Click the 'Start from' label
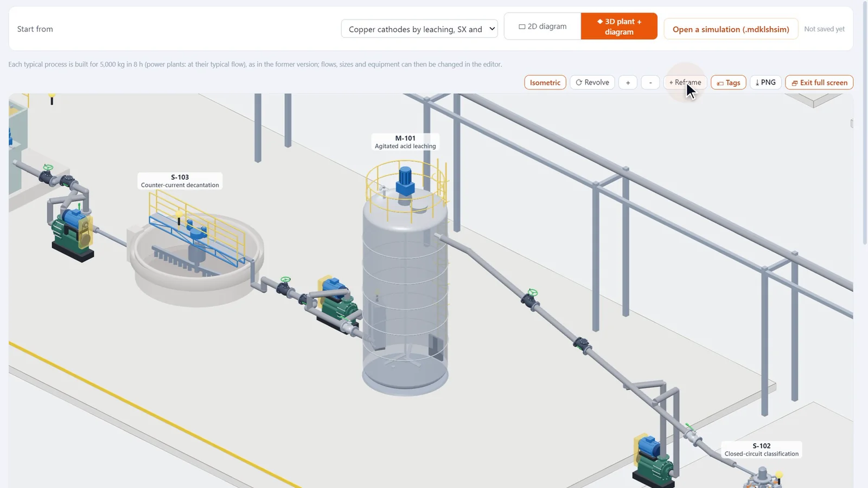Viewport: 868px width, 488px height. (35, 29)
